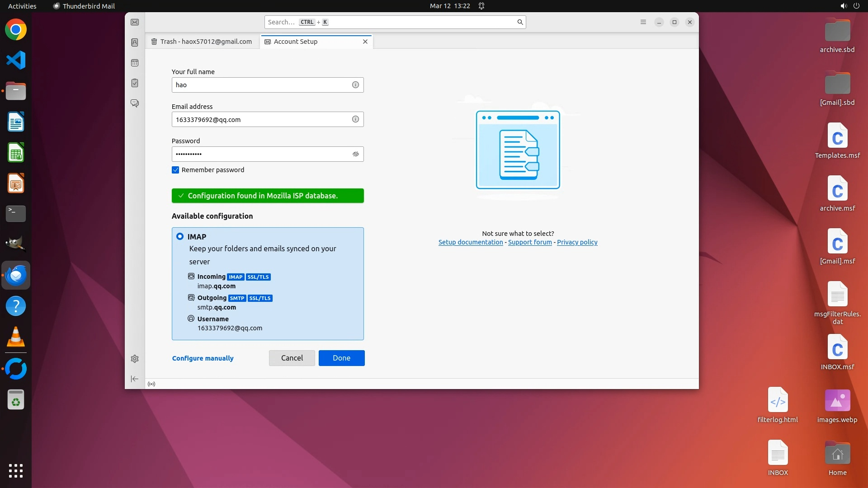Uncheck Remember password checkbox
The image size is (868, 488).
(175, 170)
